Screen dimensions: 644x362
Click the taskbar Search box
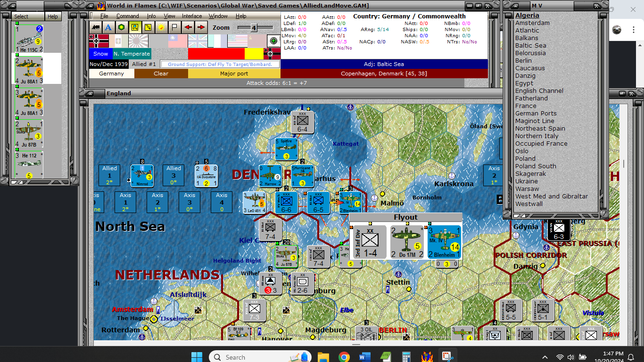(x=261, y=357)
